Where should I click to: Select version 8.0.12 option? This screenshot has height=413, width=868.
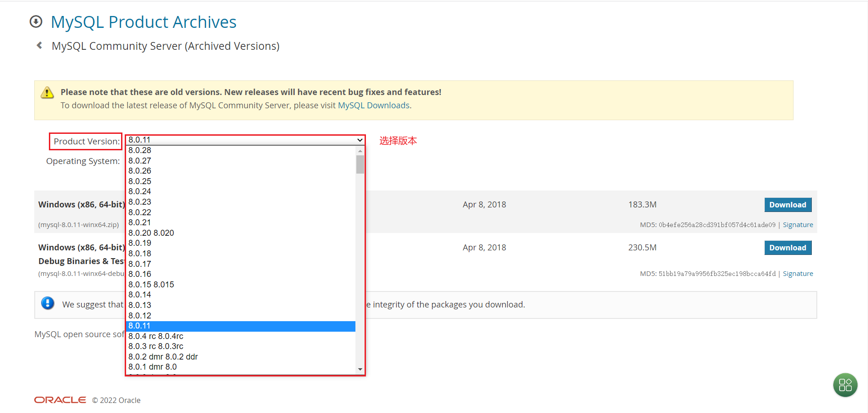[x=140, y=316]
